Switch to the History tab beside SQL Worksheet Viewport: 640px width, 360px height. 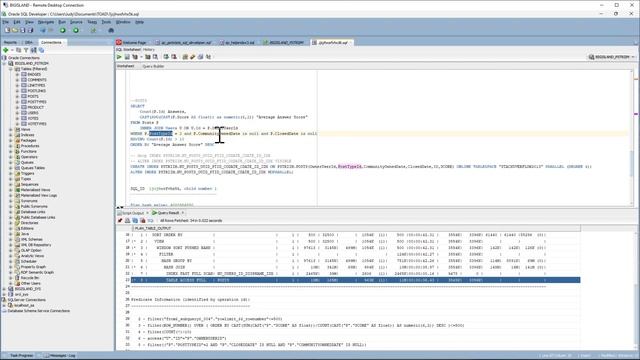click(149, 49)
